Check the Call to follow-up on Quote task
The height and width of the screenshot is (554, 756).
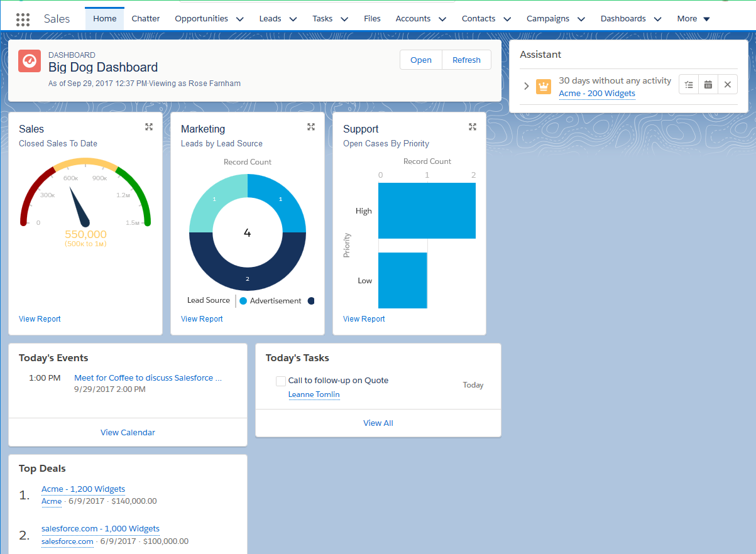coord(281,381)
